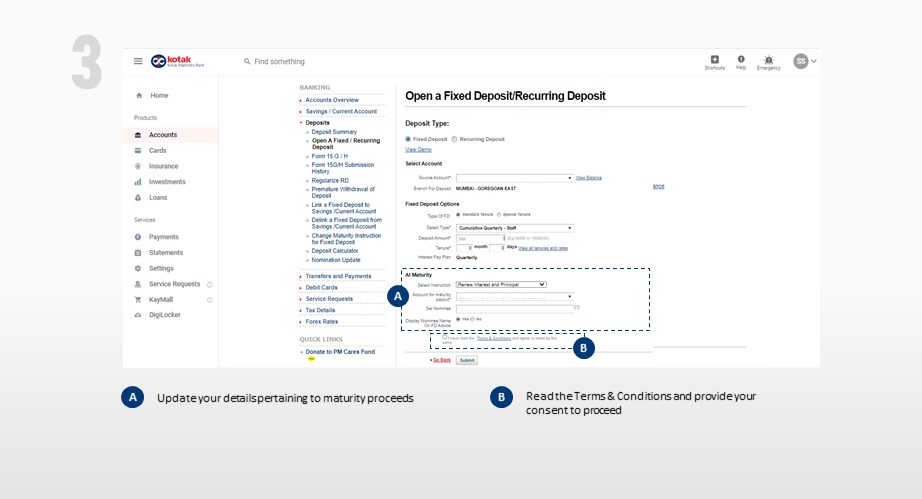Expand the Debit Cards section
The image size is (922, 499).
322,287
